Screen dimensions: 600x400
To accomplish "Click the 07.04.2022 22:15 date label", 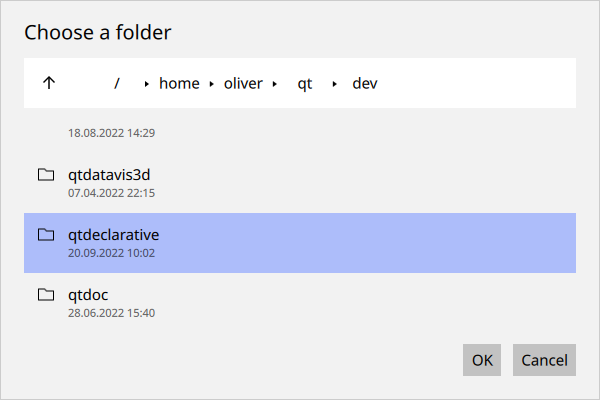I will (111, 193).
